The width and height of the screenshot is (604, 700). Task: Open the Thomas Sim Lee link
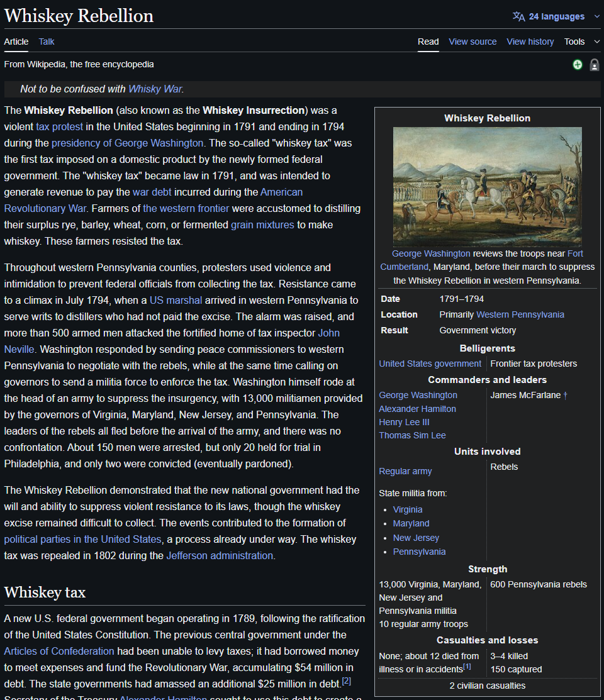tap(412, 435)
